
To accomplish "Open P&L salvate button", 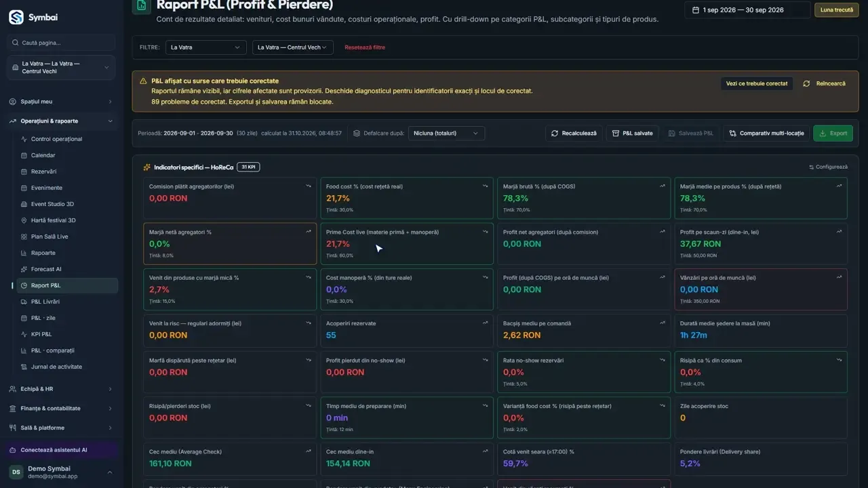I will point(632,134).
